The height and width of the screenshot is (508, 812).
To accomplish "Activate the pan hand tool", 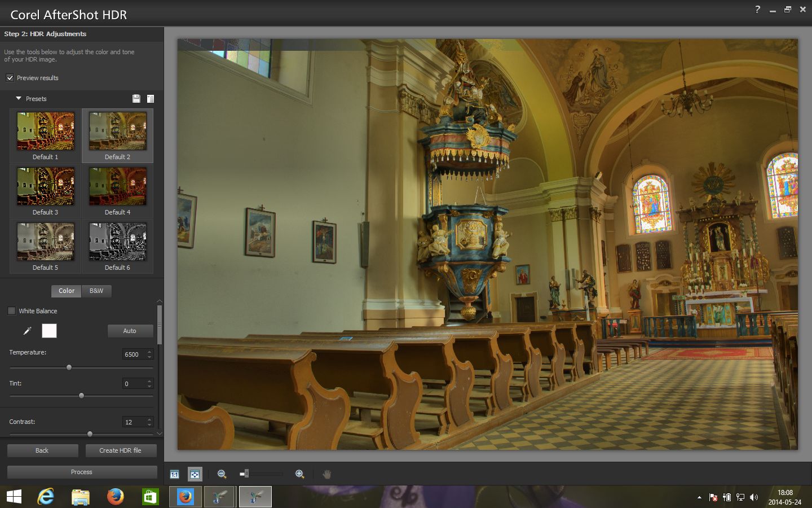I will pyautogui.click(x=326, y=474).
